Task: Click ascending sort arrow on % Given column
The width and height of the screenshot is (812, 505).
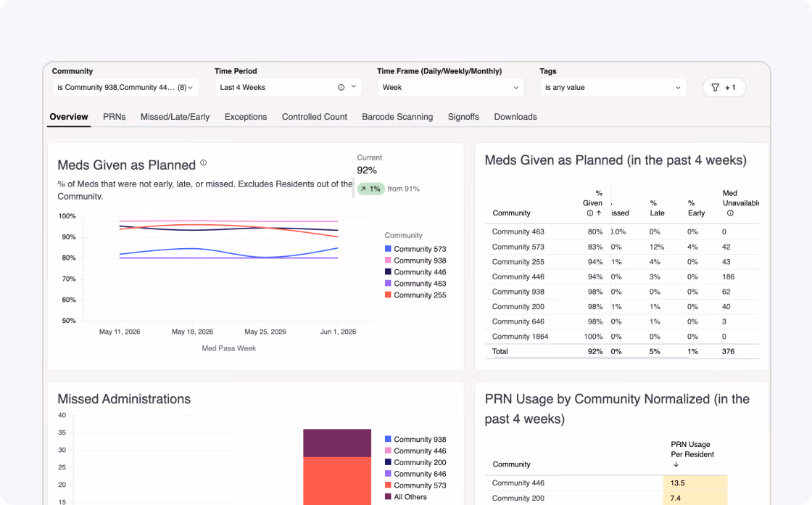Action: (x=599, y=213)
